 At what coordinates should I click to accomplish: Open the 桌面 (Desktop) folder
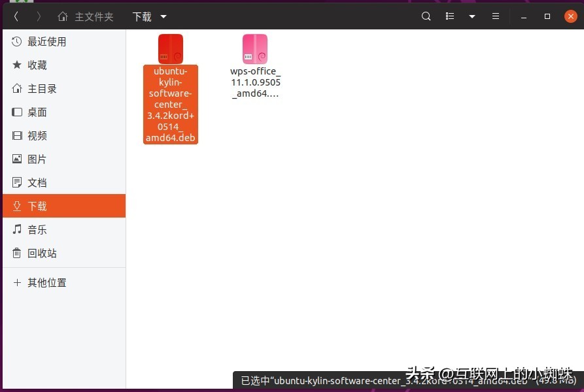(x=37, y=112)
